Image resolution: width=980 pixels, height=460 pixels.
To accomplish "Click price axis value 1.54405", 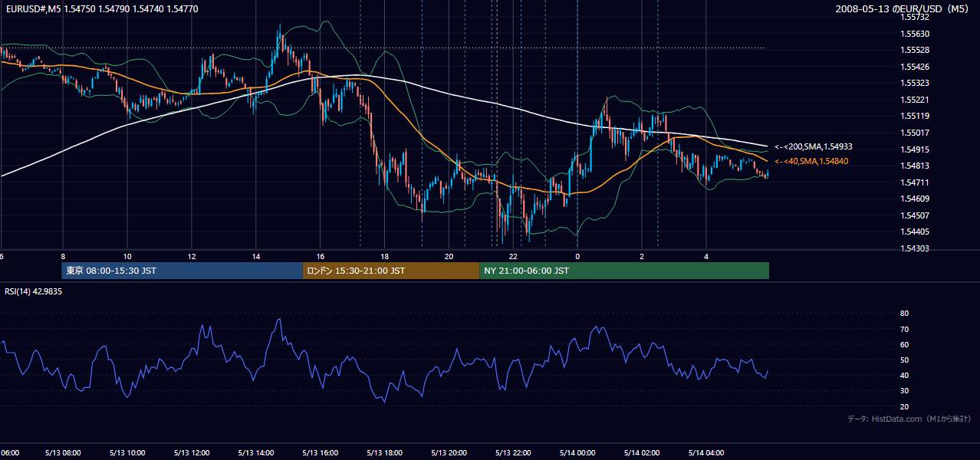I will coord(916,232).
